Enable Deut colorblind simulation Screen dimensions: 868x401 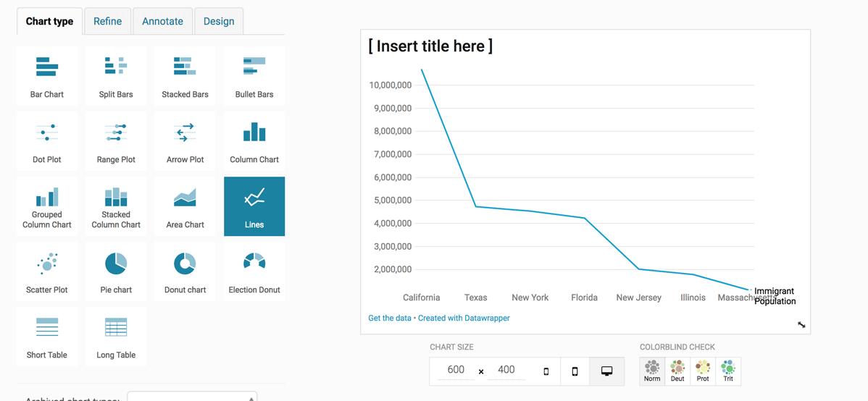click(x=677, y=371)
